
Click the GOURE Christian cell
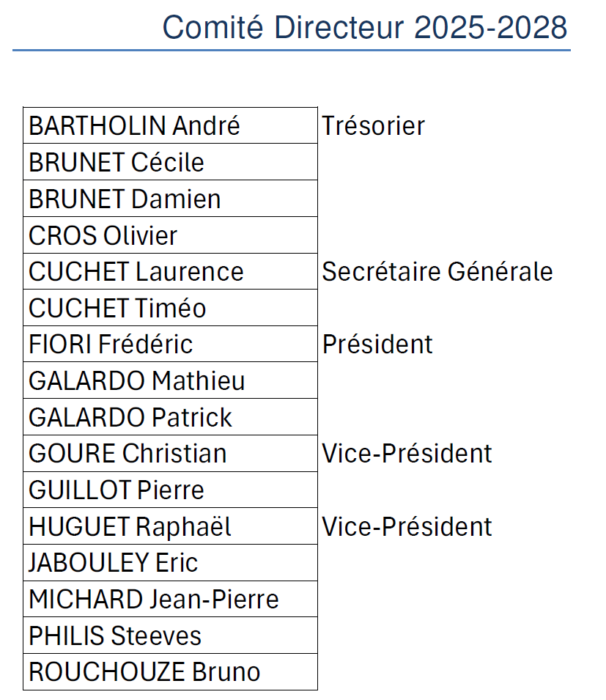170,453
